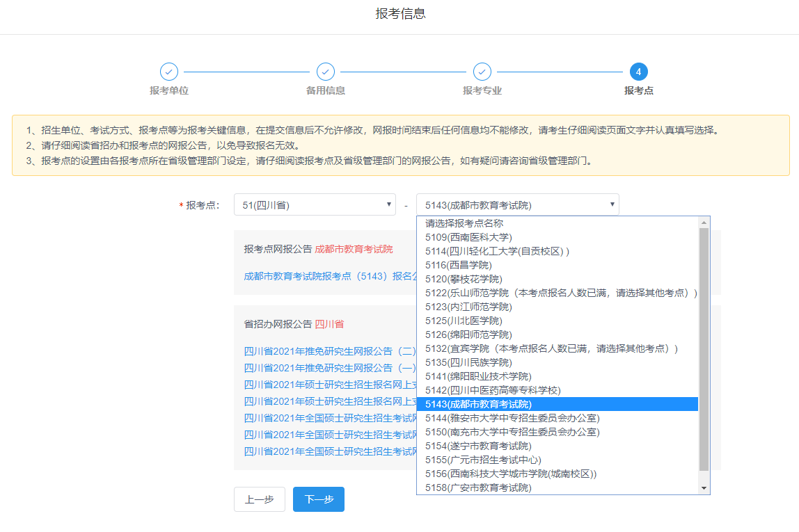The image size is (799, 532).
Task: Click the red 成都市教育考试院 announcement heading
Action: click(354, 250)
